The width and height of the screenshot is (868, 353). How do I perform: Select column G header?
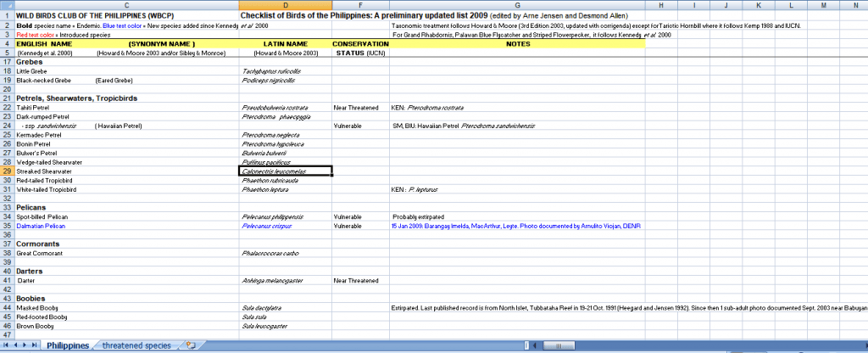click(517, 5)
